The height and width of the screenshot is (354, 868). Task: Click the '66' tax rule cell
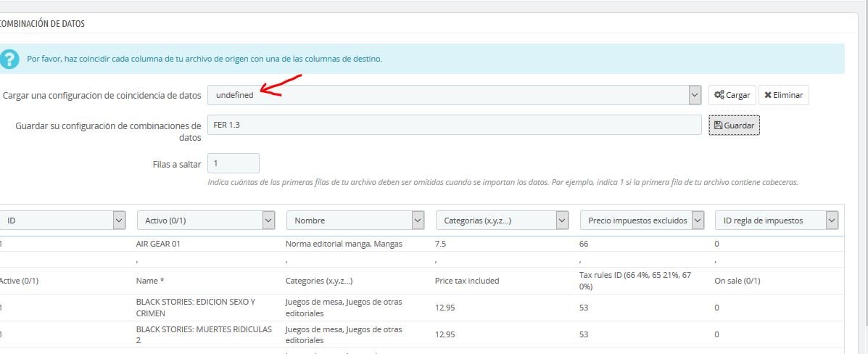click(584, 244)
